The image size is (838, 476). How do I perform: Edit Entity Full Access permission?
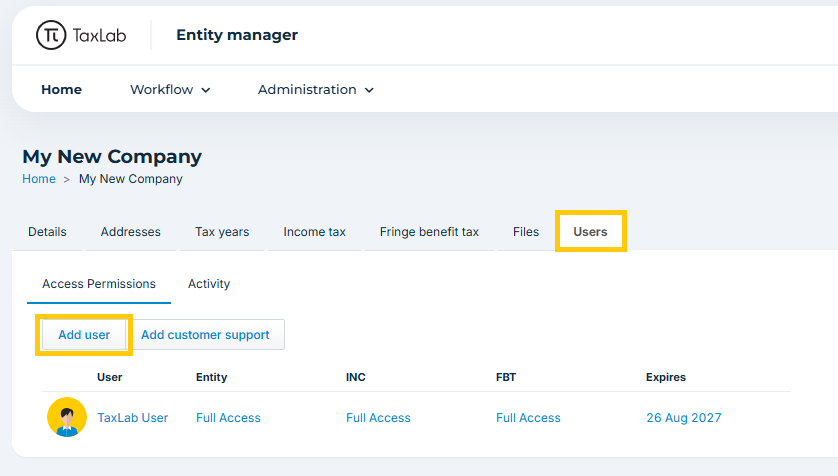228,418
